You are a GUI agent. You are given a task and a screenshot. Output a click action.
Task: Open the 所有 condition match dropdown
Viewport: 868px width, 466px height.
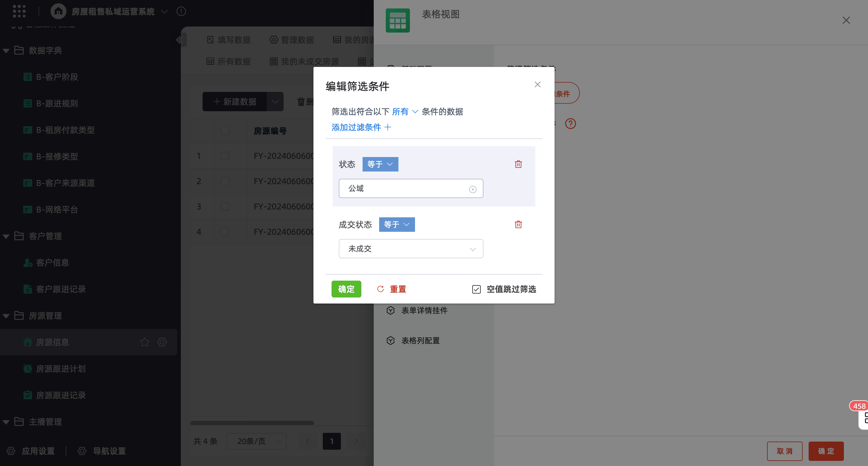coord(405,112)
